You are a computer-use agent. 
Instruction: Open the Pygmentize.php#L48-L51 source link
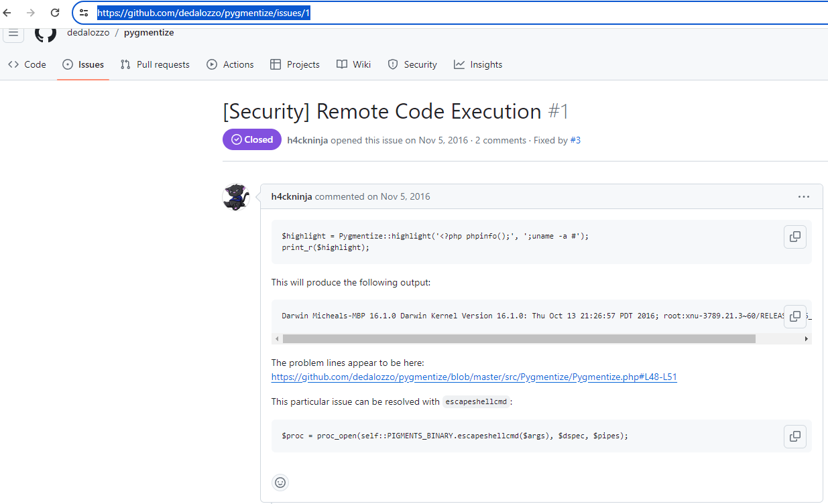(x=474, y=377)
